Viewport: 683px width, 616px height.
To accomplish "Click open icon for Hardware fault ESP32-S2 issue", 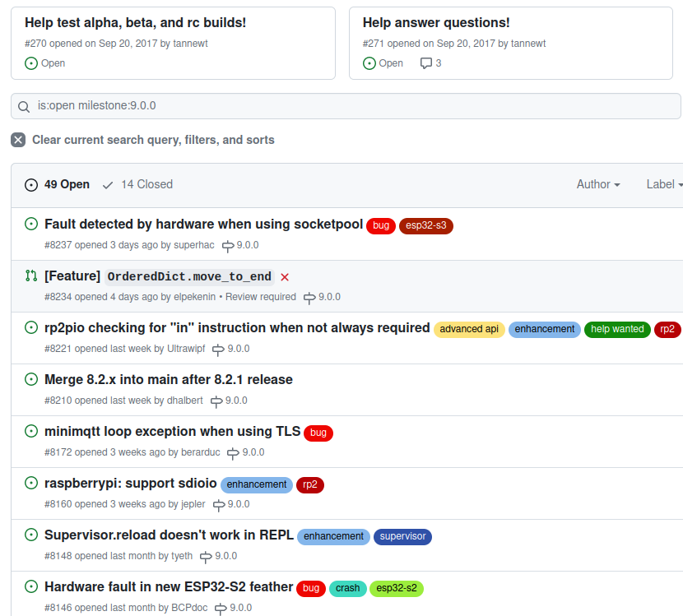I will (31, 586).
